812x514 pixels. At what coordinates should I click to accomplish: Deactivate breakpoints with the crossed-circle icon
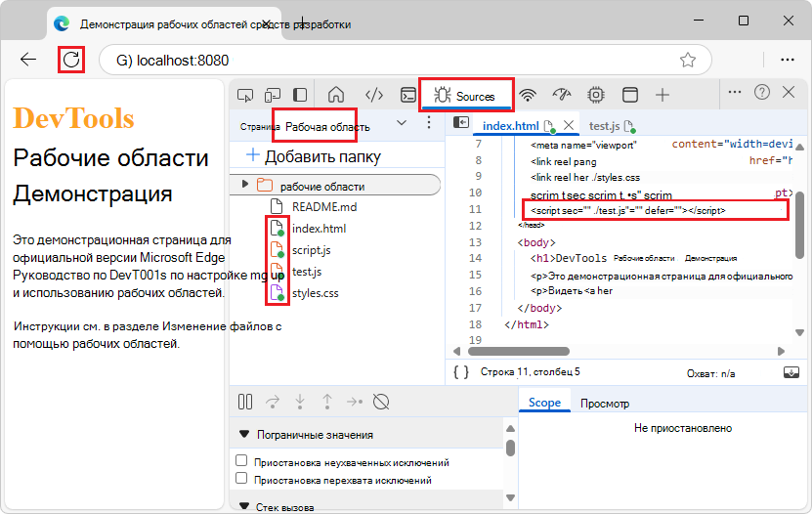(381, 402)
